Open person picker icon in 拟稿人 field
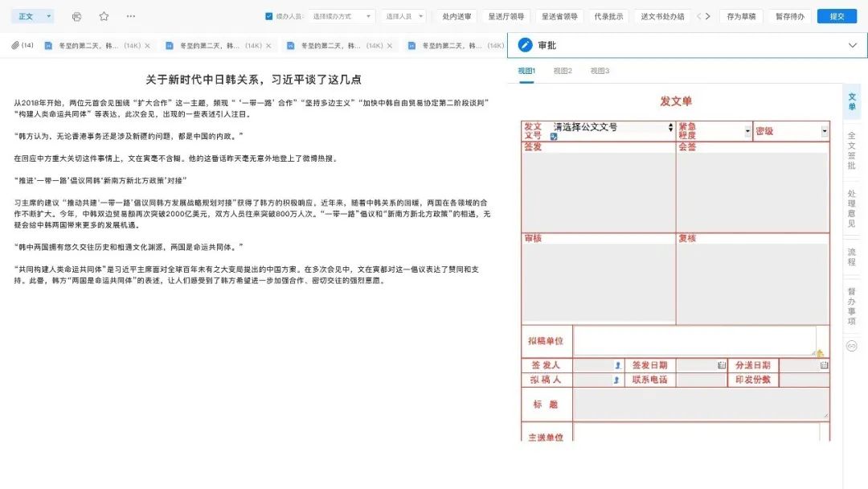Screen dimensions: 868x489 (616, 380)
